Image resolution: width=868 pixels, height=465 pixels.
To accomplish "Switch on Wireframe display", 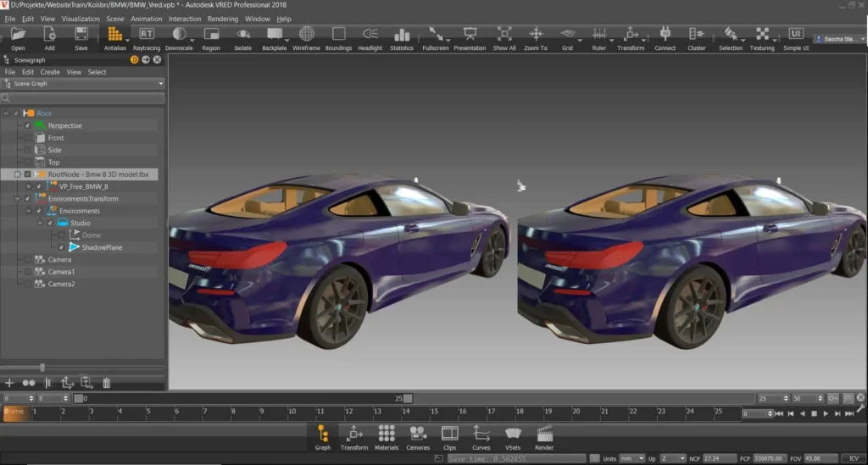I will point(306,34).
